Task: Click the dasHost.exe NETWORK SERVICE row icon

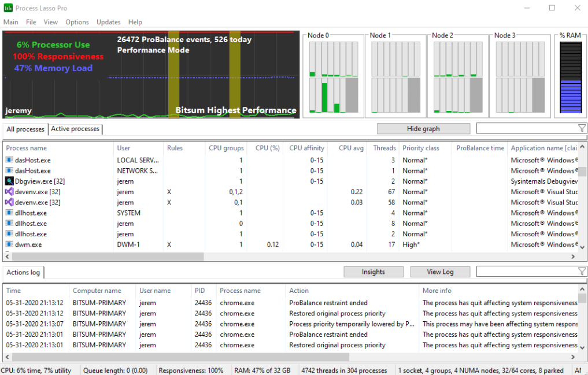Action: (9, 170)
